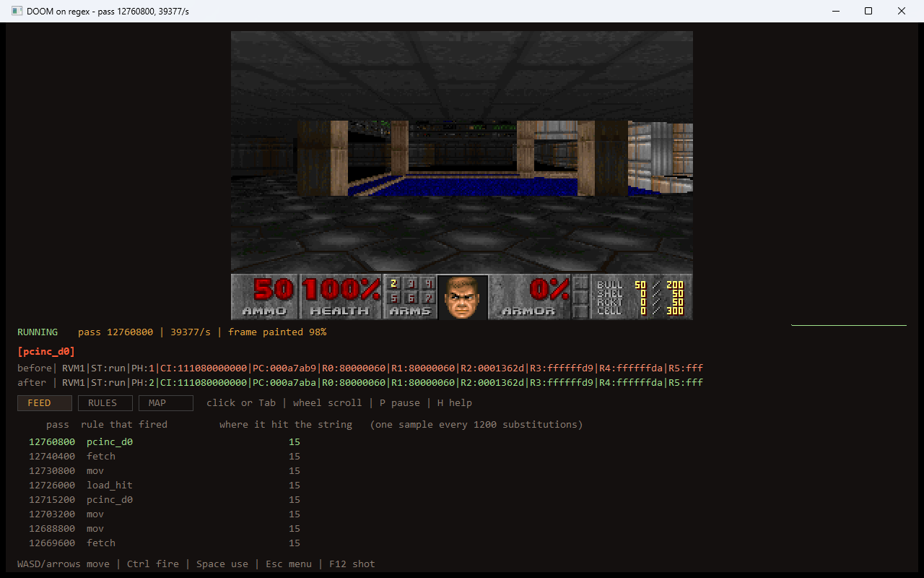Image resolution: width=924 pixels, height=578 pixels.
Task: Click the green progress line indicator
Action: pos(849,325)
